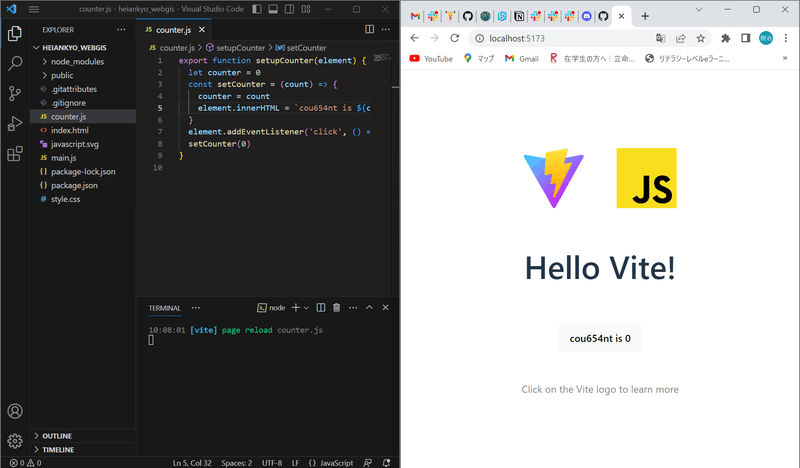
Task: Share this page from the address bar
Action: (681, 38)
